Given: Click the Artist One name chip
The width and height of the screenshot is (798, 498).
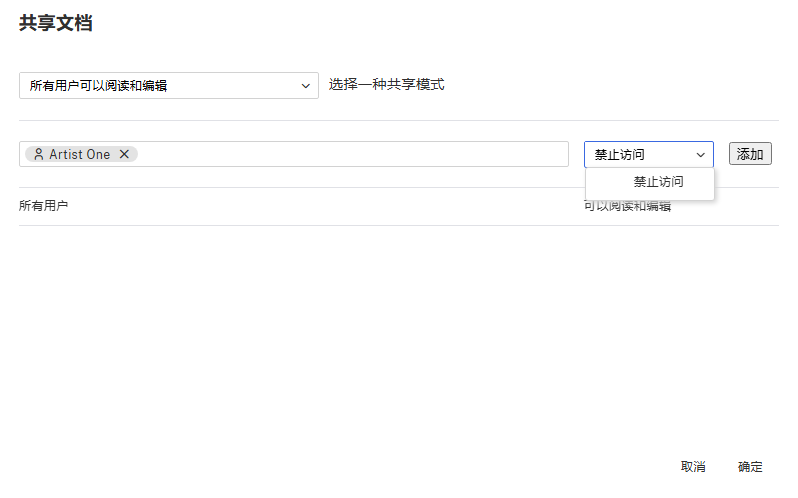Looking at the screenshot, I should (81, 154).
